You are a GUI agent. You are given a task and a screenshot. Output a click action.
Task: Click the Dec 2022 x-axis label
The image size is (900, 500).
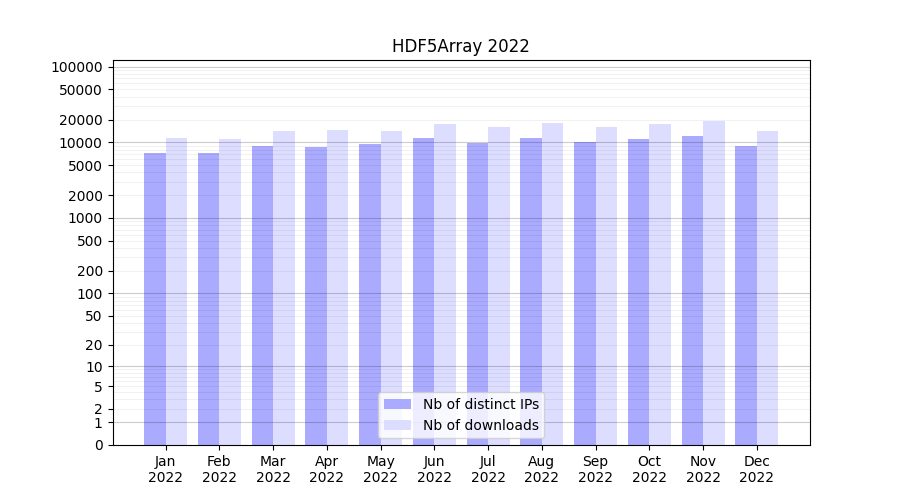click(756, 469)
